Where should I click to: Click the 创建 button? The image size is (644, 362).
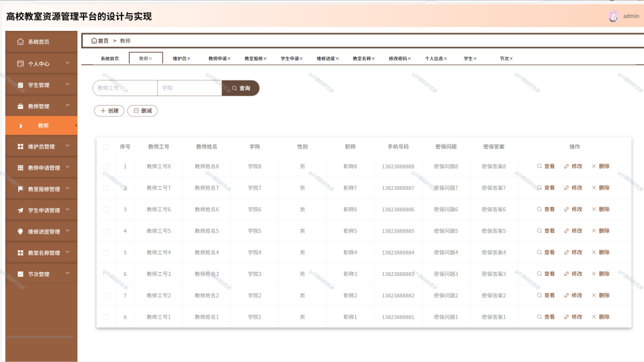109,111
